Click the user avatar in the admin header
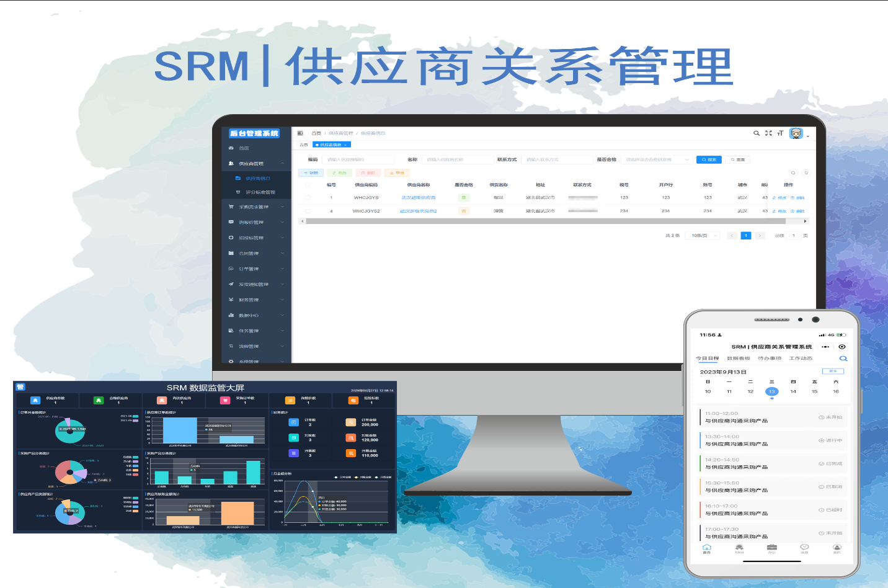The image size is (888, 588). [796, 133]
